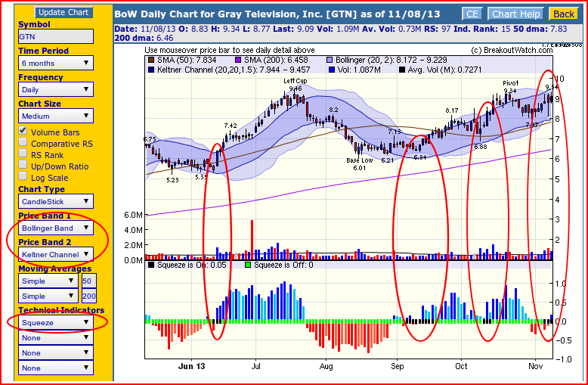Click the 6.88 low price annotation
Viewport: 588px width, 385px height.
[x=481, y=147]
